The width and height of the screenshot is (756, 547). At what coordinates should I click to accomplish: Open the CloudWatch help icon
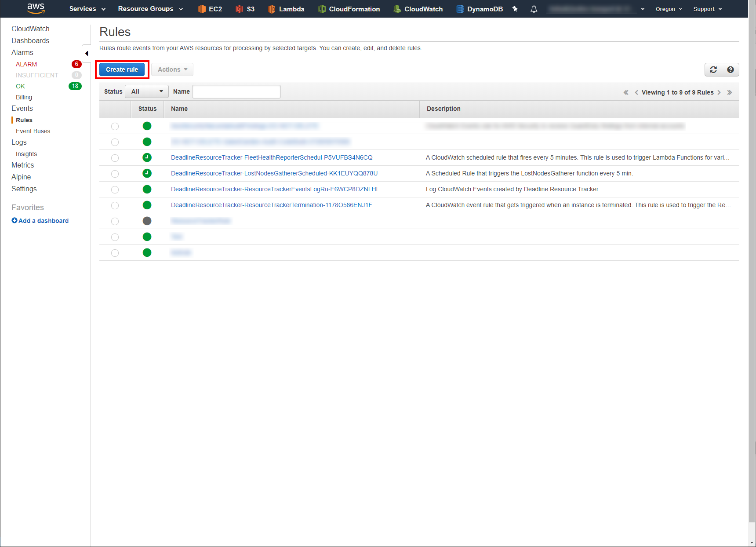pos(730,69)
